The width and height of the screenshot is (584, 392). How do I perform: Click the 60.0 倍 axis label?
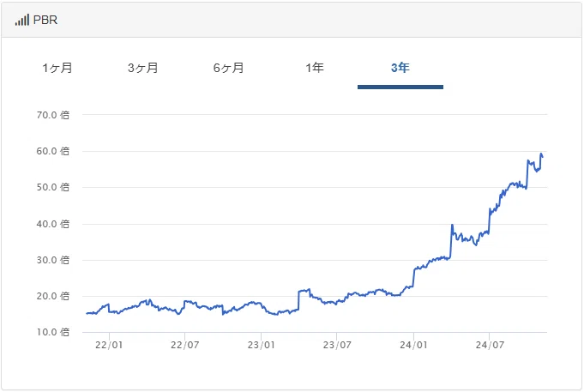[53, 151]
